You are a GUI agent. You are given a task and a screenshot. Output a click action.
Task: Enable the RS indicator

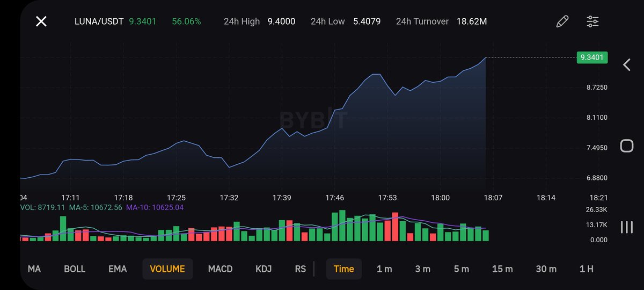[x=301, y=269]
